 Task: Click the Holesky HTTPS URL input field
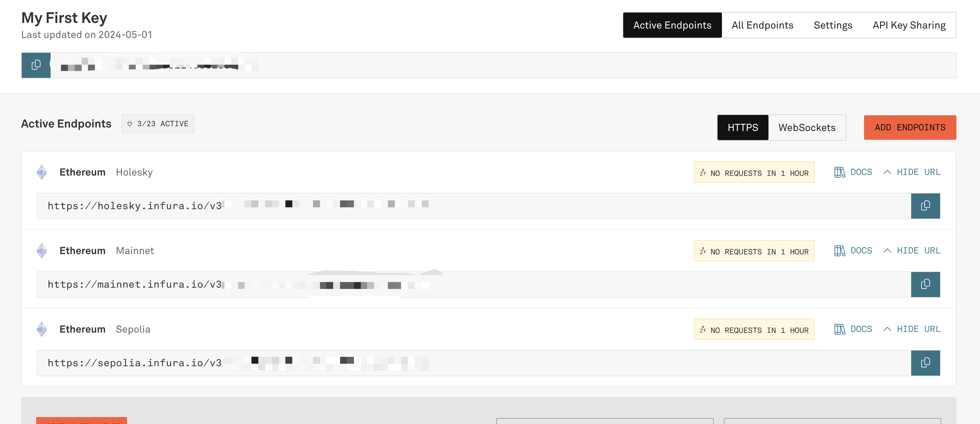[x=474, y=204]
